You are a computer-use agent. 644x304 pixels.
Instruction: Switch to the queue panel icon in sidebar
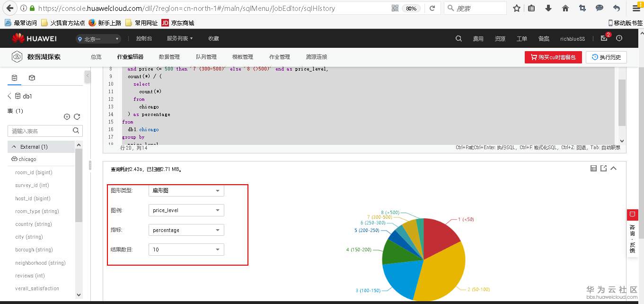pos(31,79)
